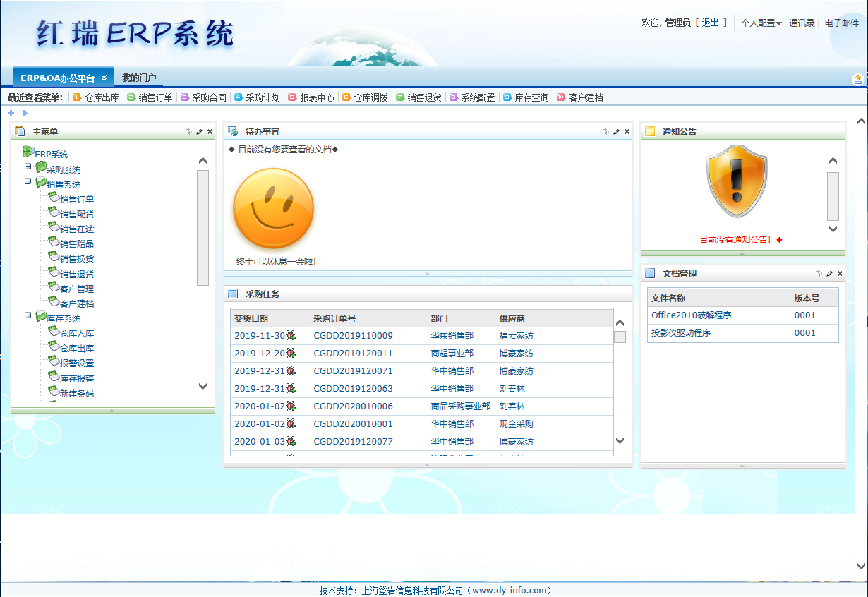
Task: Collapse the 库存系统 tree node
Action: [x=28, y=315]
